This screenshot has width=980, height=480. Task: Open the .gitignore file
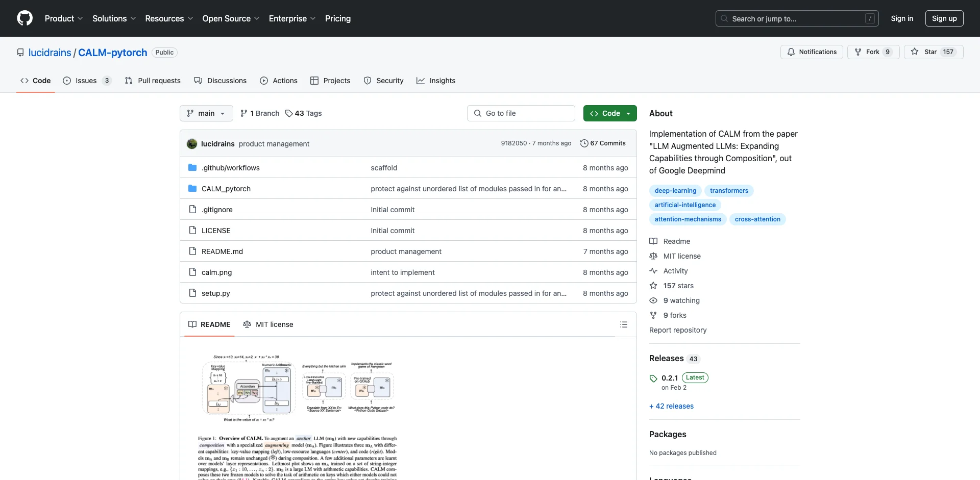tap(217, 210)
